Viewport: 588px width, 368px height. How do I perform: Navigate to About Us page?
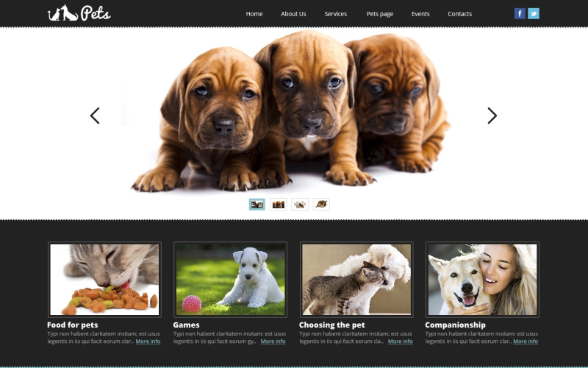pos(293,14)
